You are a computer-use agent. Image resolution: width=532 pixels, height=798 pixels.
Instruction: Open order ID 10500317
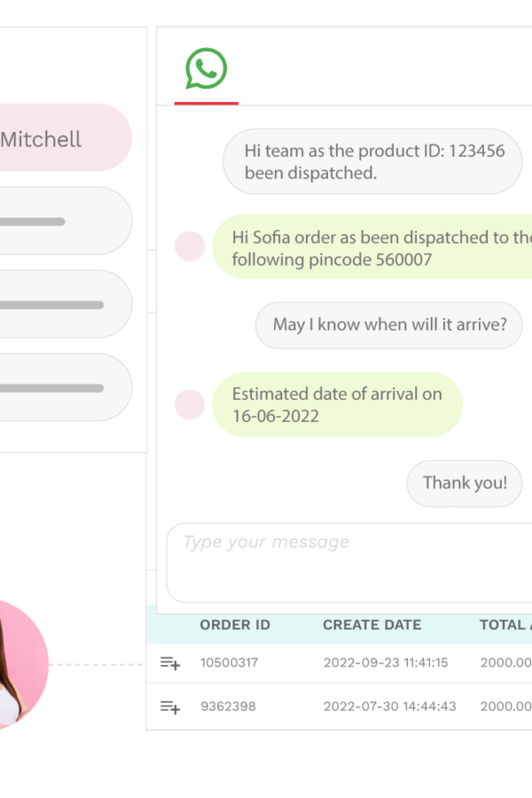point(229,662)
